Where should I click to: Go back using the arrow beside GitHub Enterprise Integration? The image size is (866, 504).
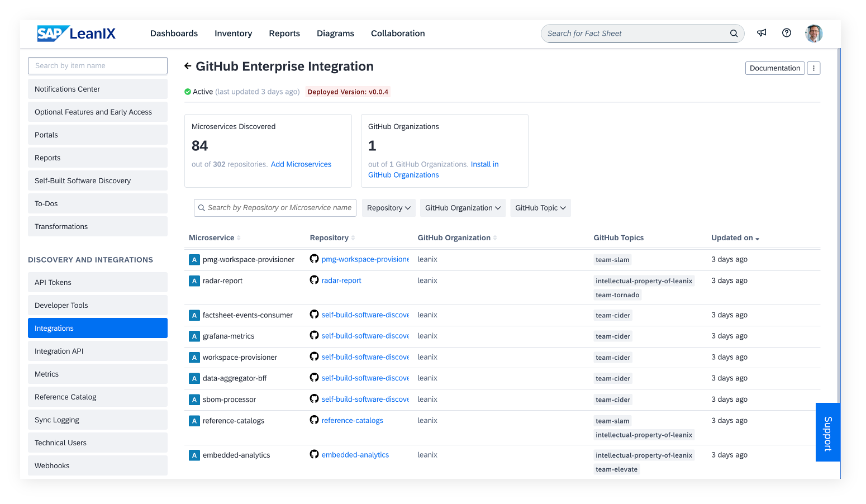point(188,66)
